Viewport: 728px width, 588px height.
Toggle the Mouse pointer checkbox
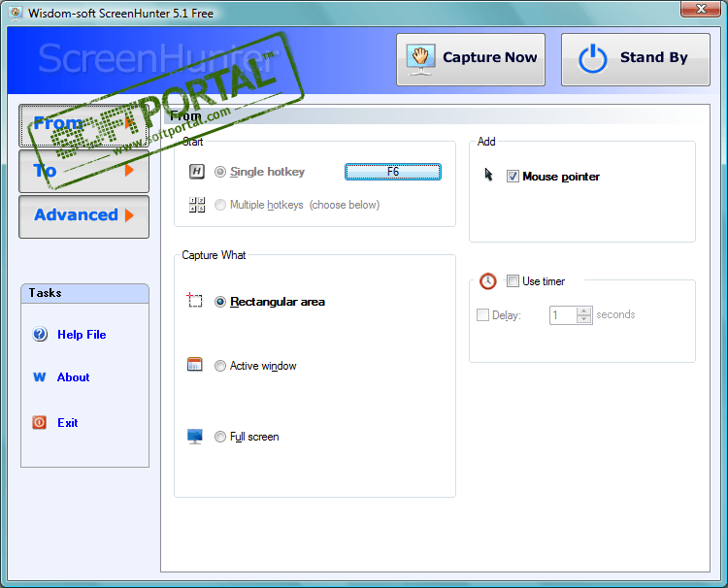(513, 177)
